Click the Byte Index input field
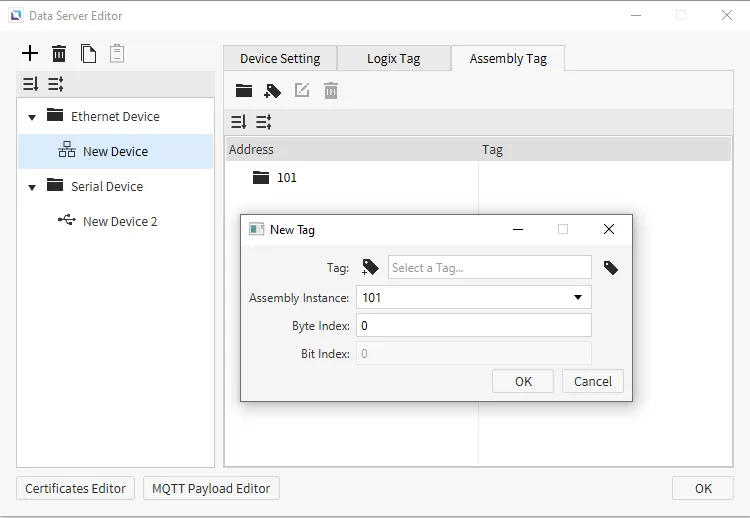This screenshot has height=518, width=750. 473,325
